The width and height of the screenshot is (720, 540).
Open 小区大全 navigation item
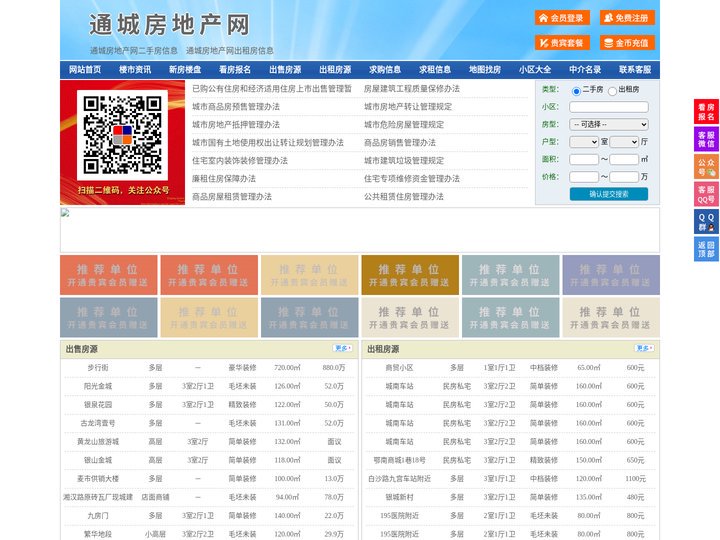point(535,70)
